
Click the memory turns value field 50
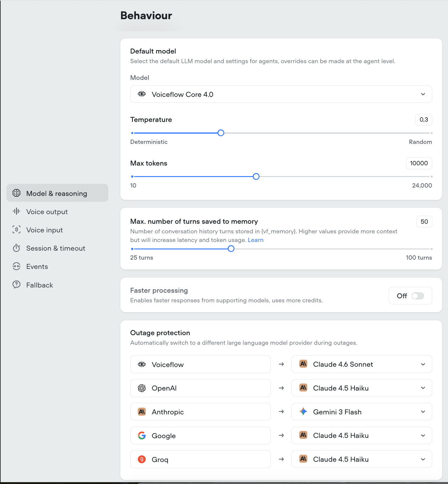[424, 222]
